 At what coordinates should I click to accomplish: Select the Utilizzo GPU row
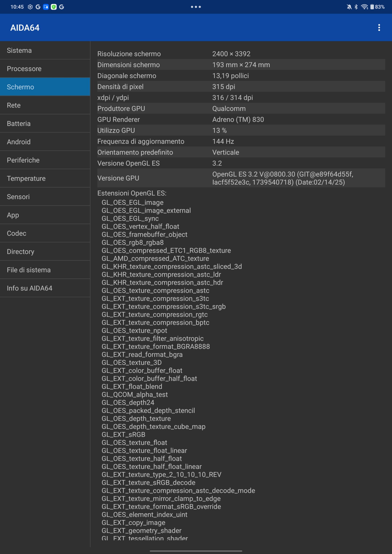pos(241,130)
